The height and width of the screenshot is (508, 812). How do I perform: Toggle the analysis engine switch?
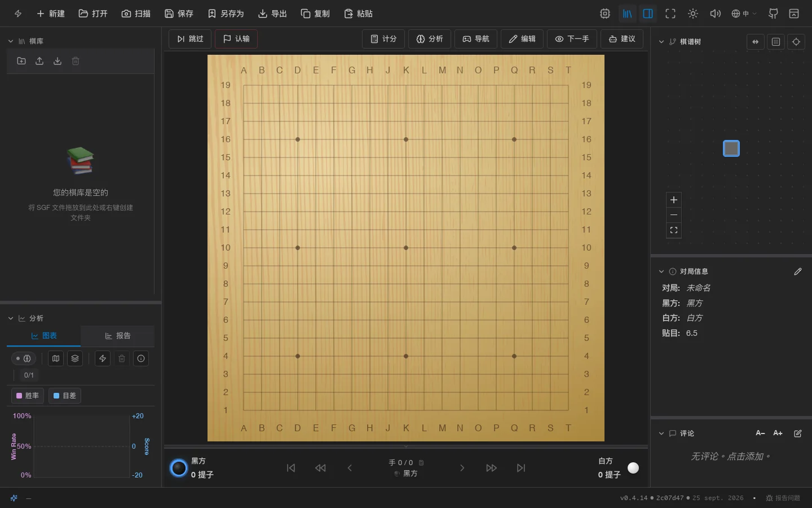point(24,358)
